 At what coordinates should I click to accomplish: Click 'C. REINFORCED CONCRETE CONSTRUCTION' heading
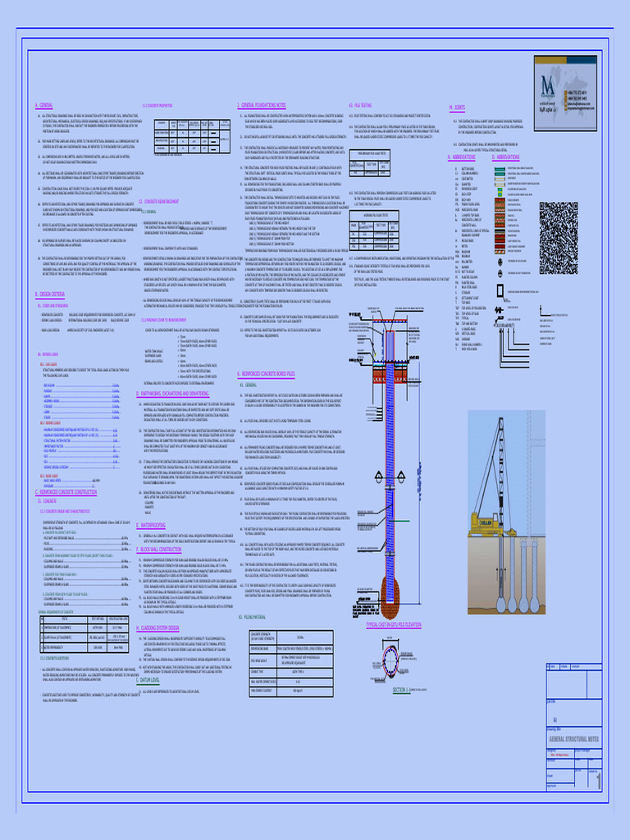pos(66,492)
